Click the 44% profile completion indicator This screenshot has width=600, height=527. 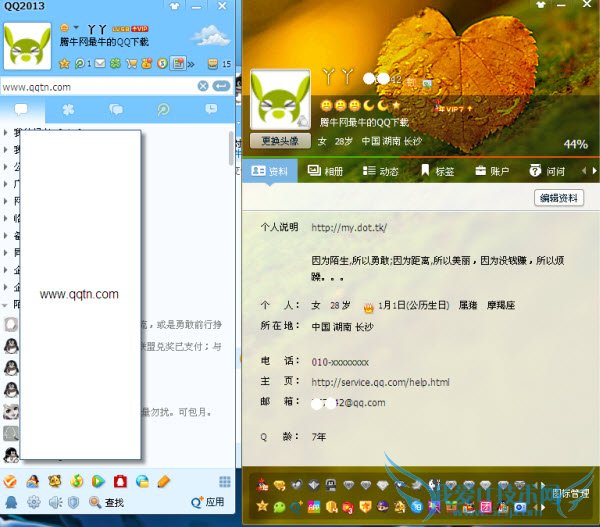click(x=576, y=144)
